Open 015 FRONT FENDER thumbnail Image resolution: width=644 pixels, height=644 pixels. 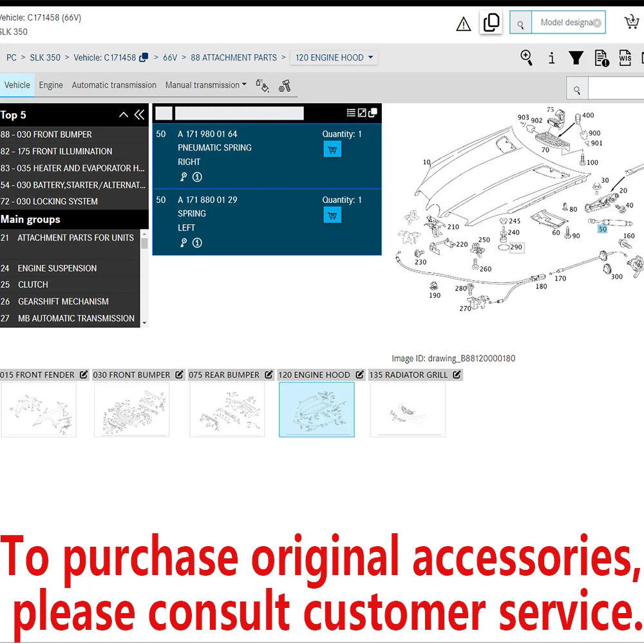tap(39, 410)
